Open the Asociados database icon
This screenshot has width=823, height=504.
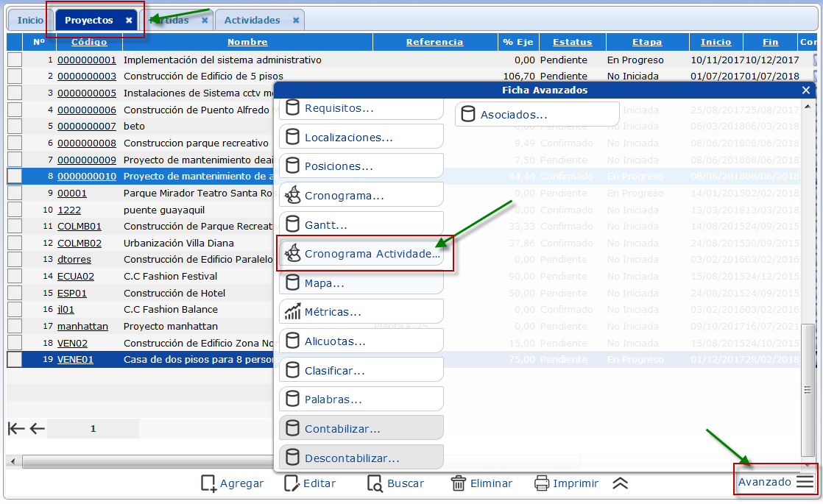(x=467, y=114)
